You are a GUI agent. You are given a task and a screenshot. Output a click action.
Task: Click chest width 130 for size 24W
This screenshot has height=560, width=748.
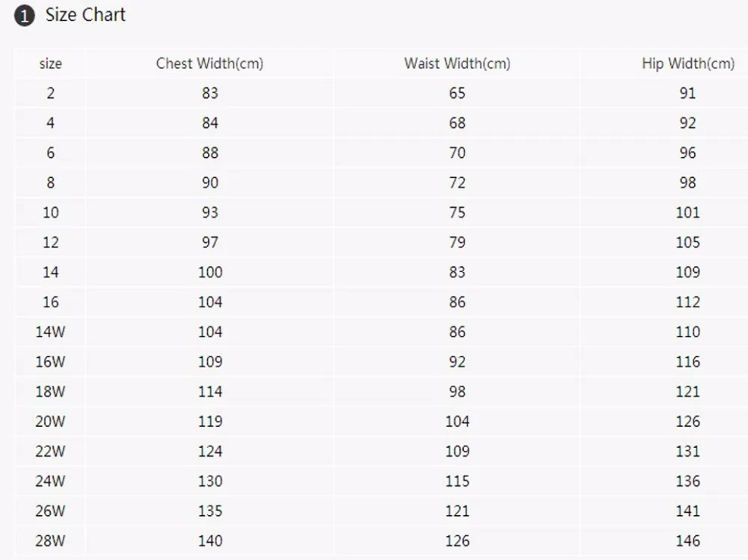tap(210, 481)
